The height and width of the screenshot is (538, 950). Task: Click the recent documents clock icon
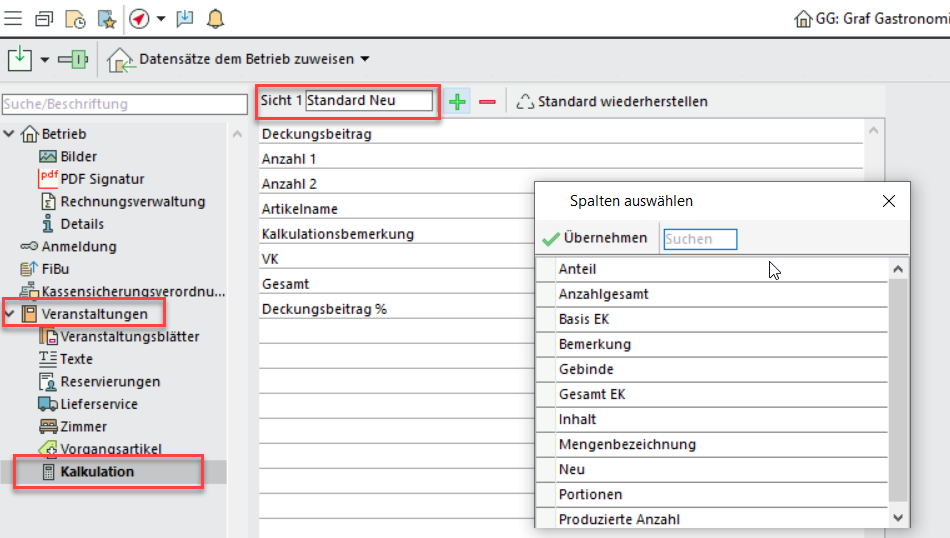tap(75, 18)
